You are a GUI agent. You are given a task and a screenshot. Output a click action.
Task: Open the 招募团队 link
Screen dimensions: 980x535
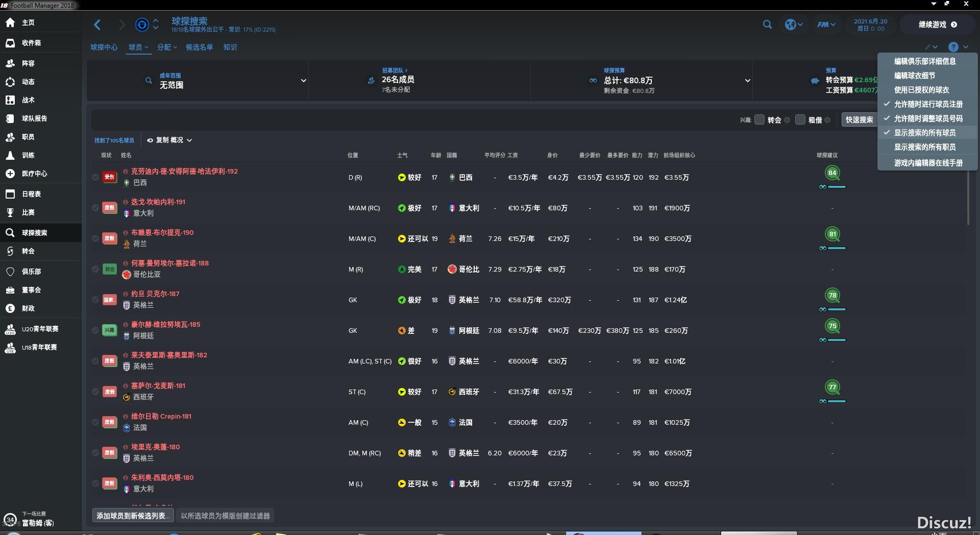pyautogui.click(x=395, y=70)
